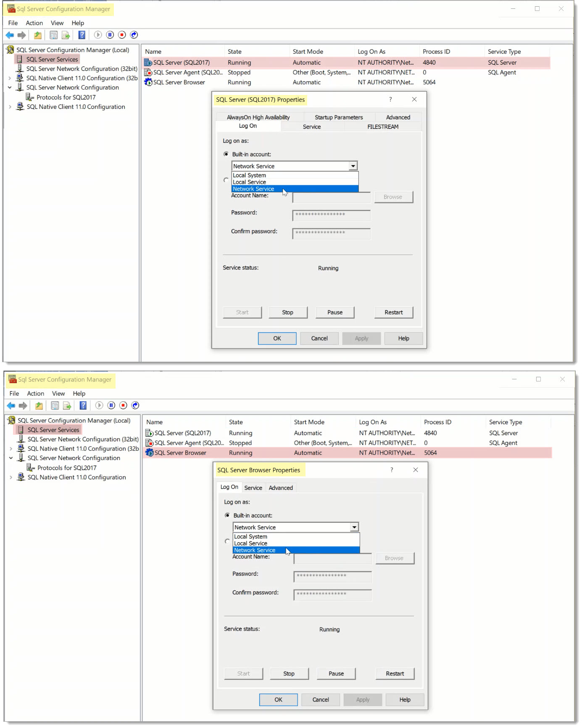Select the second account radio in Browser Properties dialog
Image resolution: width=582 pixels, height=728 pixels.
(x=227, y=541)
